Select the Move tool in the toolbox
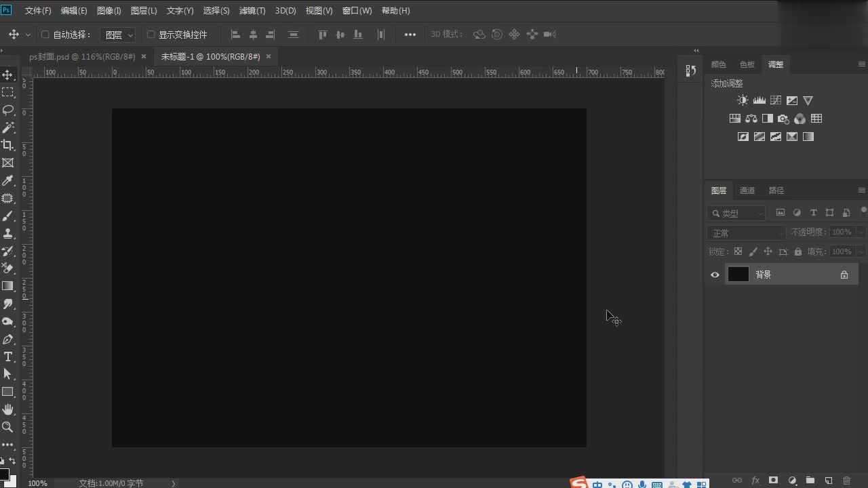This screenshot has height=488, width=868. point(8,75)
